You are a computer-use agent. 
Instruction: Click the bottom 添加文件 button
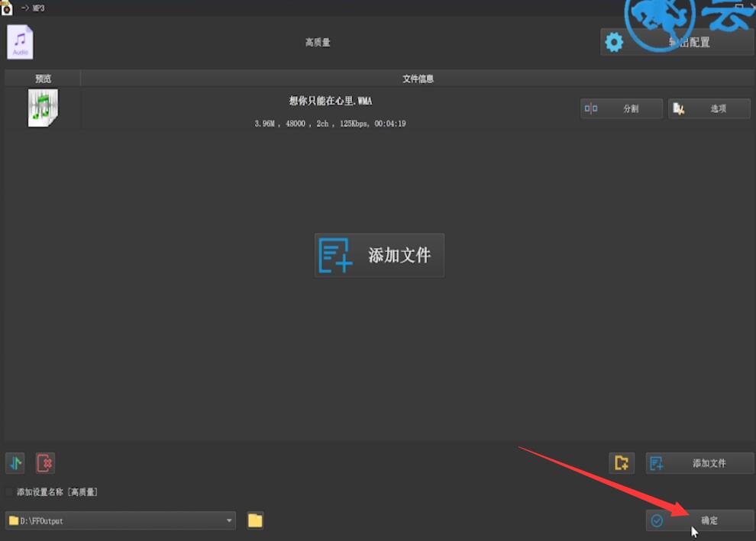(x=699, y=463)
